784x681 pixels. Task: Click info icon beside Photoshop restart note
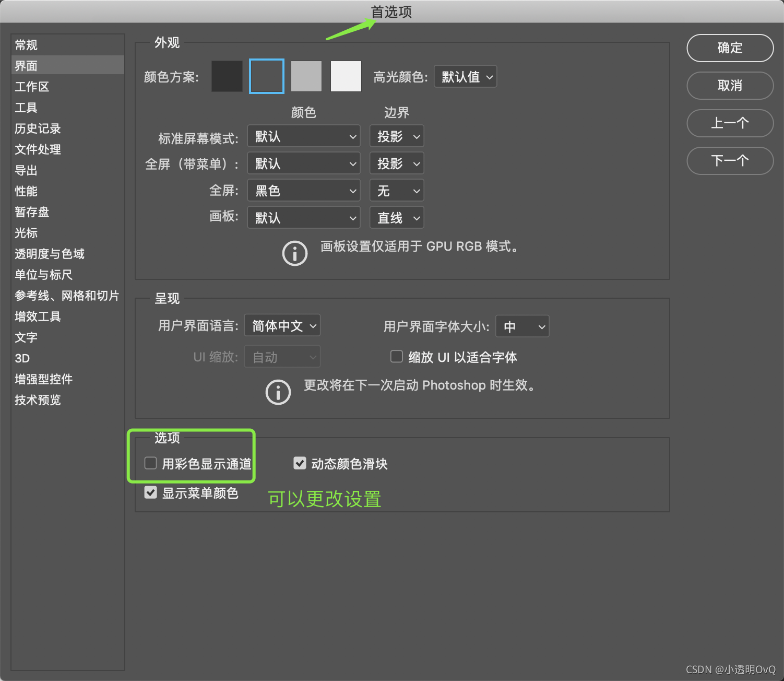tap(278, 392)
